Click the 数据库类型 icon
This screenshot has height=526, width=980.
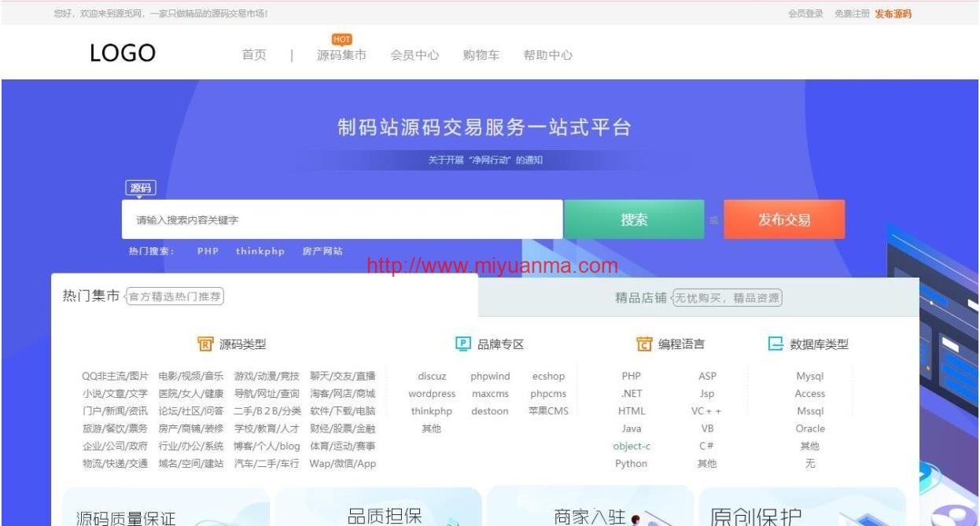(776, 344)
